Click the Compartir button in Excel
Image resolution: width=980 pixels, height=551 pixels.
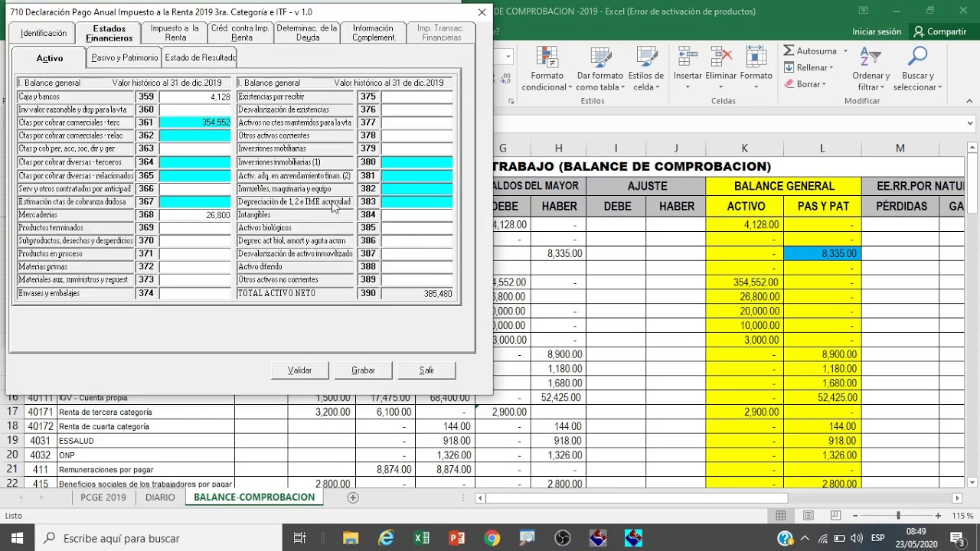click(x=939, y=31)
